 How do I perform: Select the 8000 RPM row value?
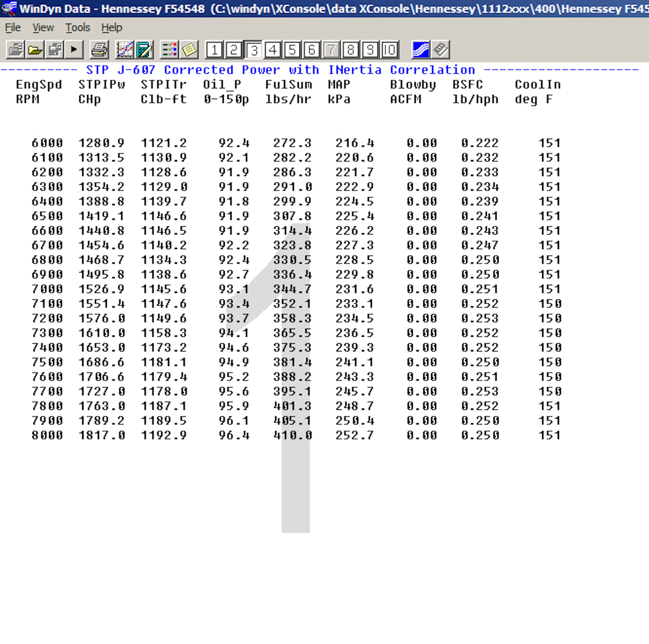47,435
